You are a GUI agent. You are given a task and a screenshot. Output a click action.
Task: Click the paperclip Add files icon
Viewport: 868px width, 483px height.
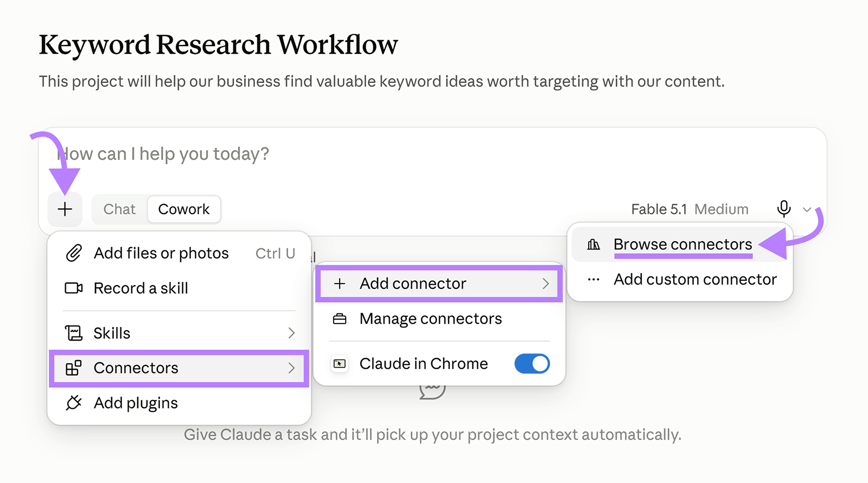(74, 253)
